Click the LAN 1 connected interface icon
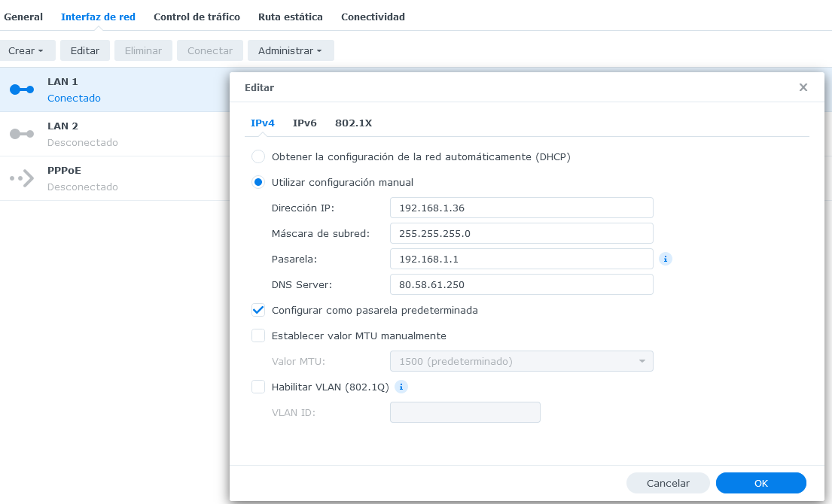This screenshot has height=504, width=832. (22, 90)
